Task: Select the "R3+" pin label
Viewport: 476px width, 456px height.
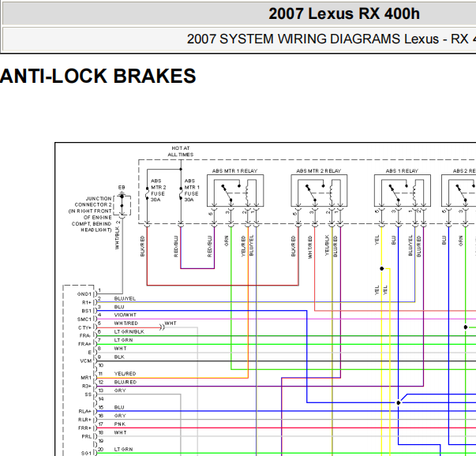Action: pos(87,387)
